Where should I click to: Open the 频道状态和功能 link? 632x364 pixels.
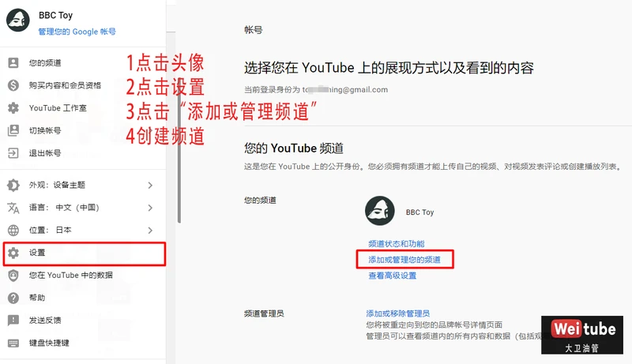tap(397, 244)
